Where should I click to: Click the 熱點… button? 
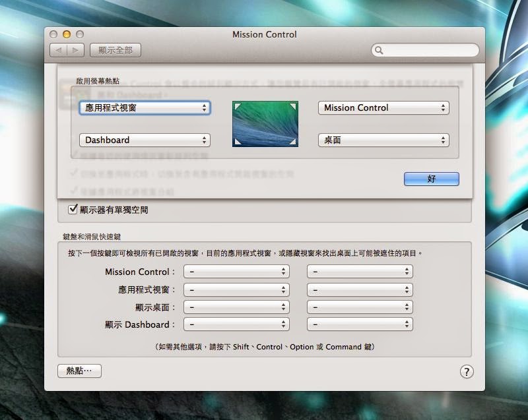point(79,371)
